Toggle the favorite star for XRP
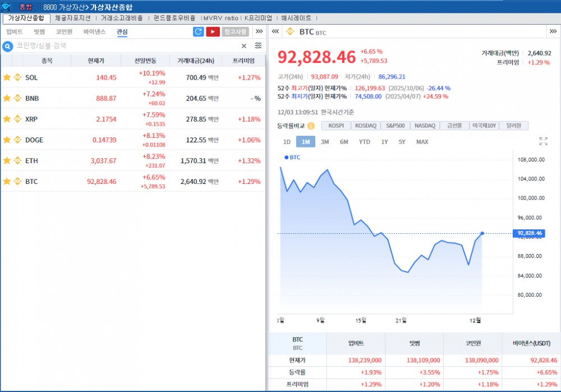Image resolution: width=561 pixels, height=392 pixels. 7,119
